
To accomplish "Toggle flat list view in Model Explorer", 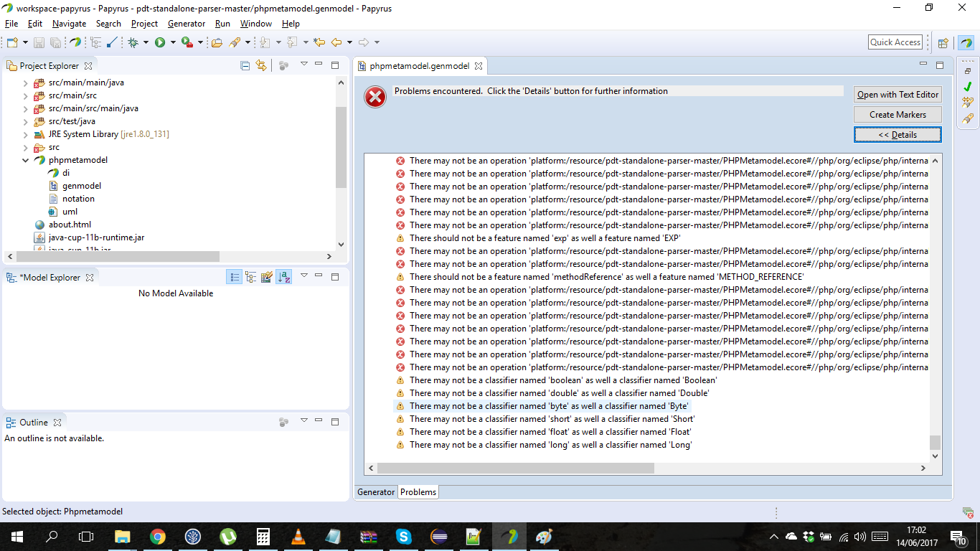I will point(234,277).
